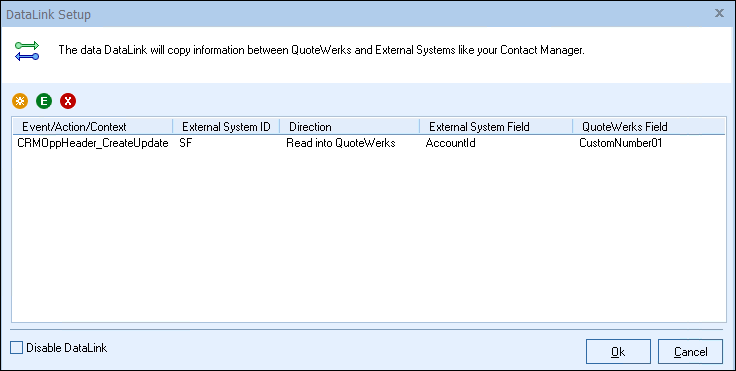Click the QuoteWerks Field column header
This screenshot has height=371, width=736.
(x=649, y=126)
